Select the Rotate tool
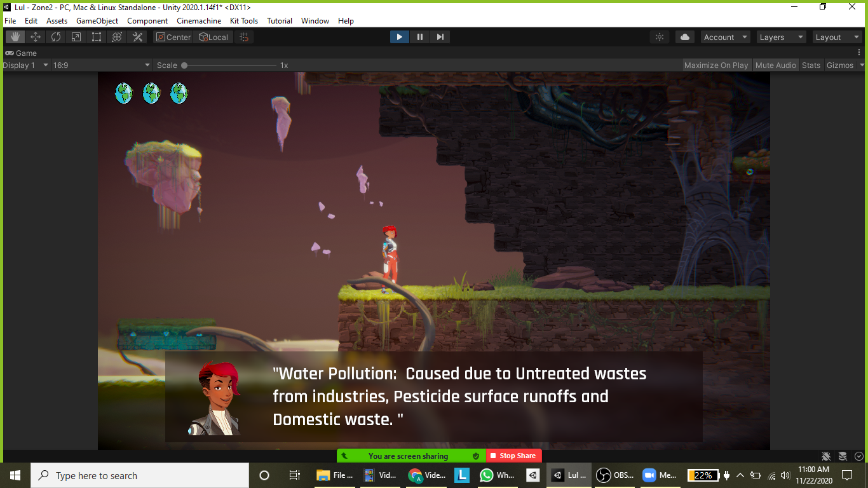The height and width of the screenshot is (488, 868). click(x=56, y=37)
